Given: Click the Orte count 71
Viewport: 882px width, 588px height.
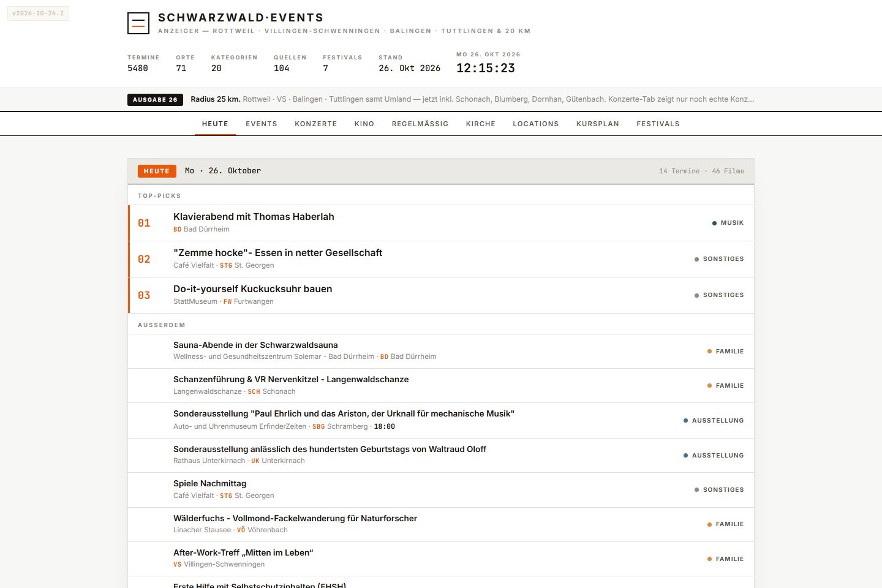Looking at the screenshot, I should point(181,68).
